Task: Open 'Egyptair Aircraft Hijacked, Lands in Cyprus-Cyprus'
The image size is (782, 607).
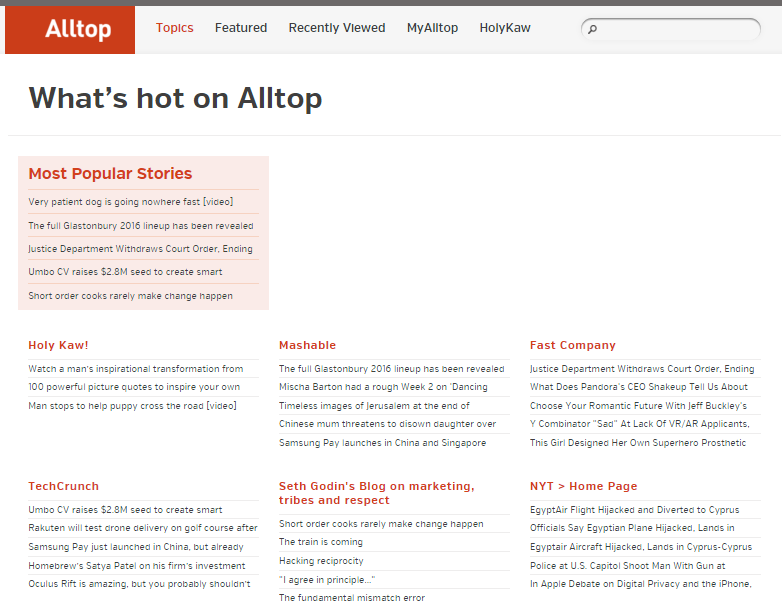Action: (641, 547)
